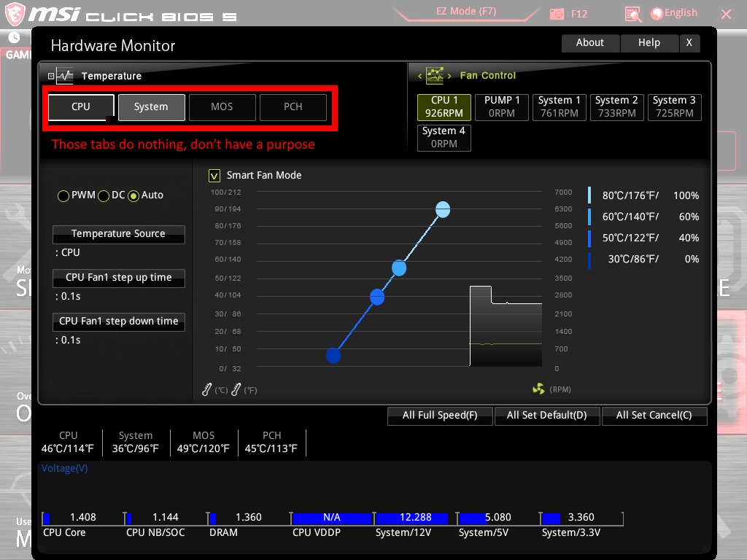Close the BIOS with the top-right X

[x=726, y=15]
